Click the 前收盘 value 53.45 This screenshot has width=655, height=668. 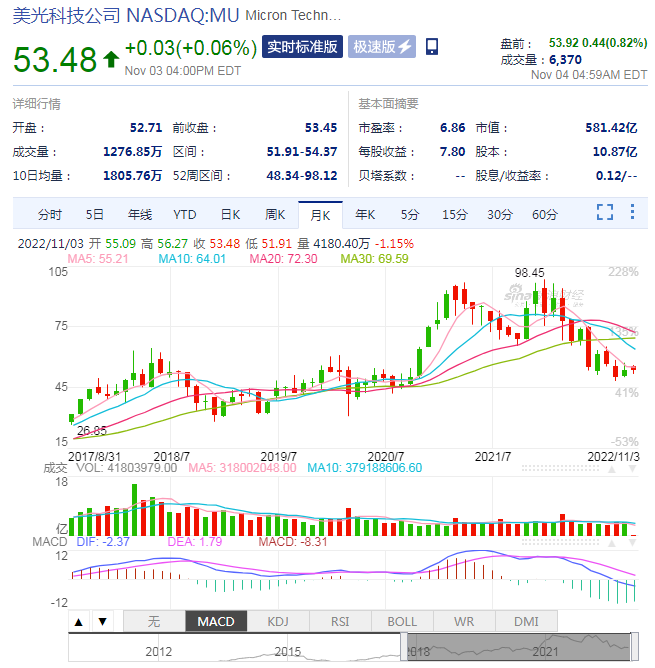(x=321, y=128)
